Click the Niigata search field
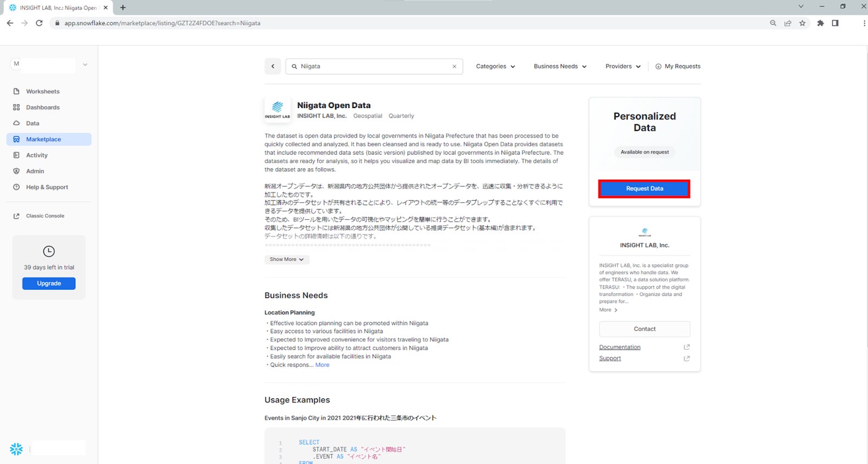 [374, 66]
